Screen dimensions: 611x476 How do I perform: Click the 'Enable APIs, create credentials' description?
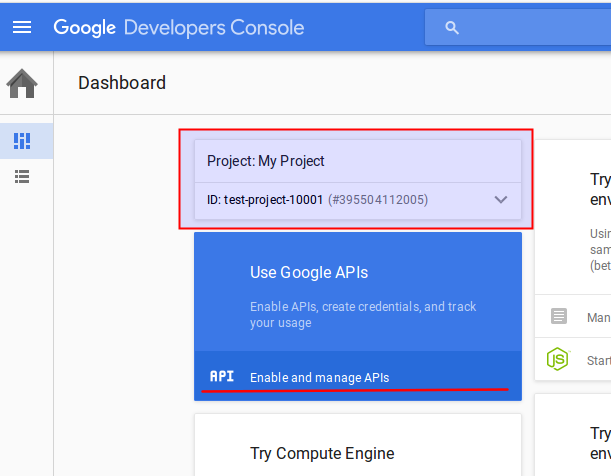click(x=363, y=315)
